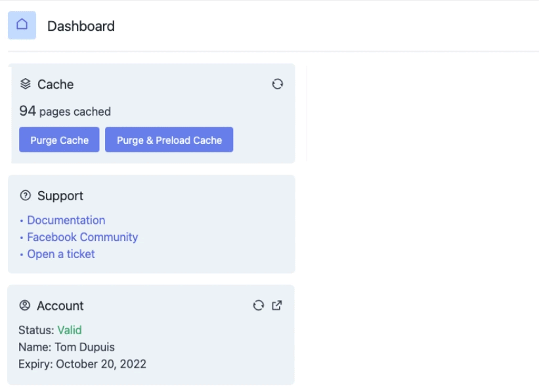Click the expiry date October 20, 2022
The width and height of the screenshot is (539, 392).
(101, 364)
